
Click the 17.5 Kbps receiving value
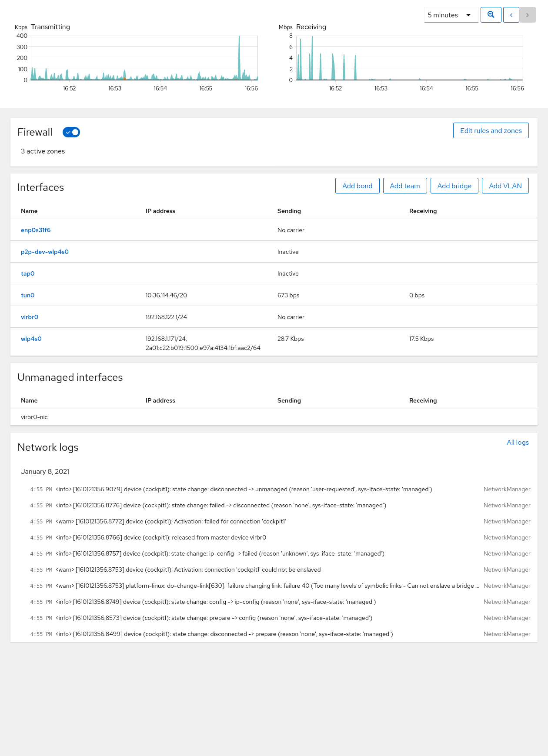421,339
